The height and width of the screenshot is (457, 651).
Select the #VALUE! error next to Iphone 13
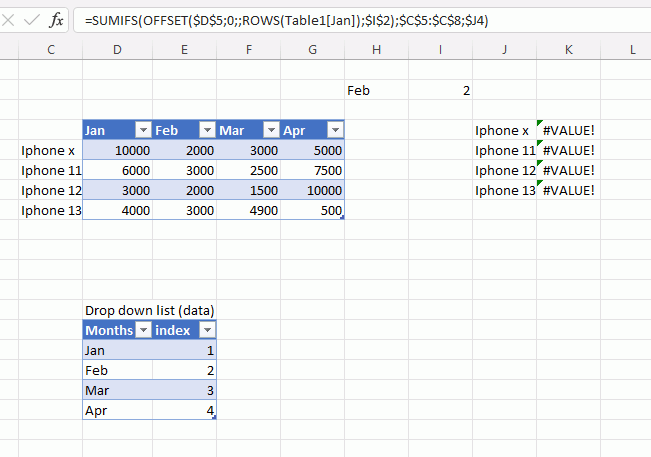[568, 190]
